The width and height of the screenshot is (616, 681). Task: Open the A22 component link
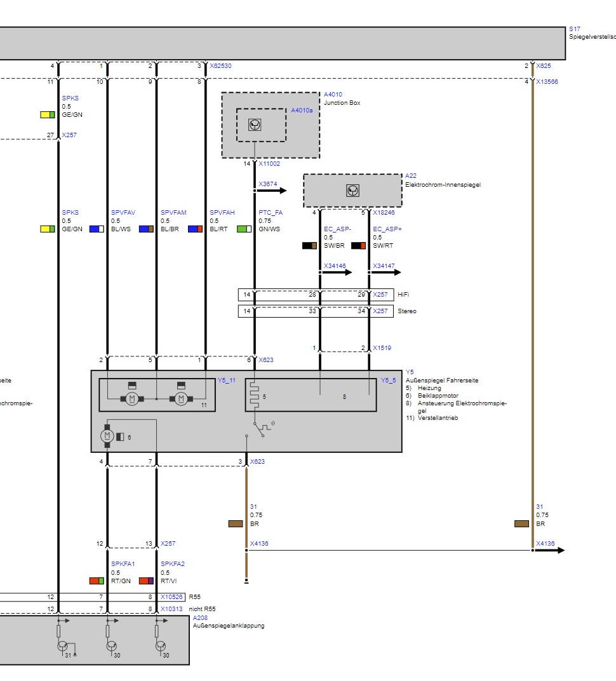(x=410, y=176)
